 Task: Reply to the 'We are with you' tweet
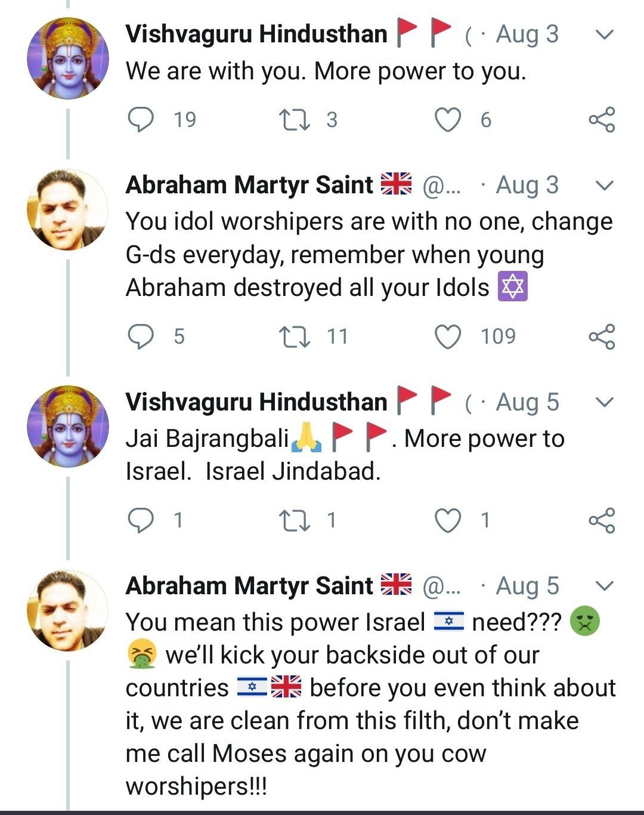[x=141, y=119]
